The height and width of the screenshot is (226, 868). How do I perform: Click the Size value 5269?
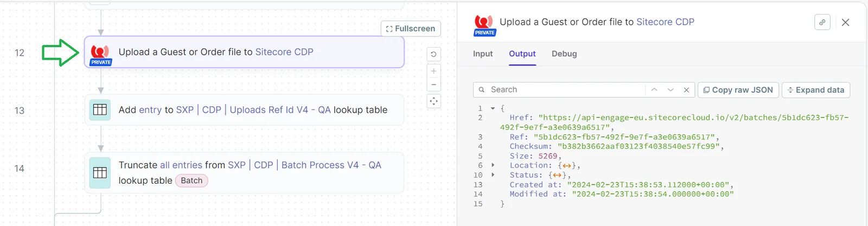click(x=548, y=156)
